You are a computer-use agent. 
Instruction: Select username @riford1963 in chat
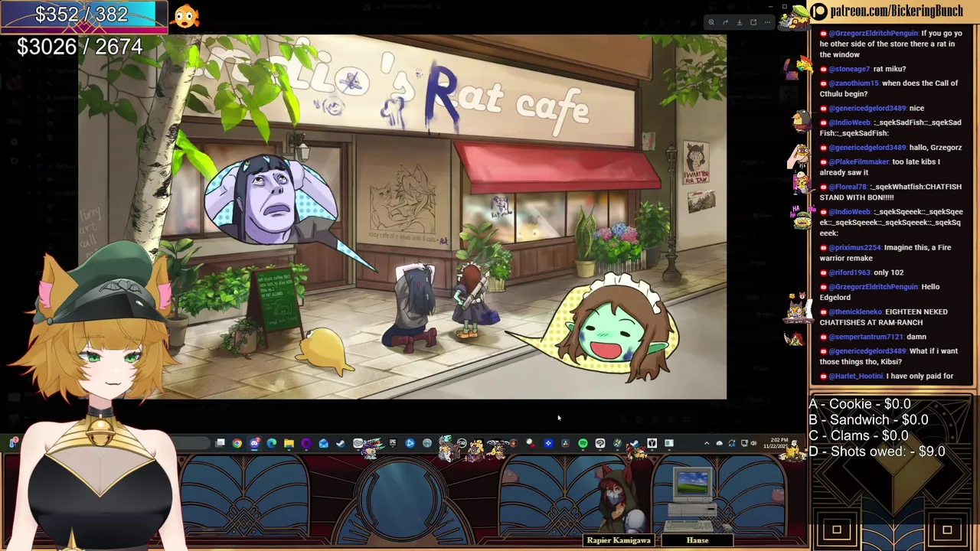point(851,272)
